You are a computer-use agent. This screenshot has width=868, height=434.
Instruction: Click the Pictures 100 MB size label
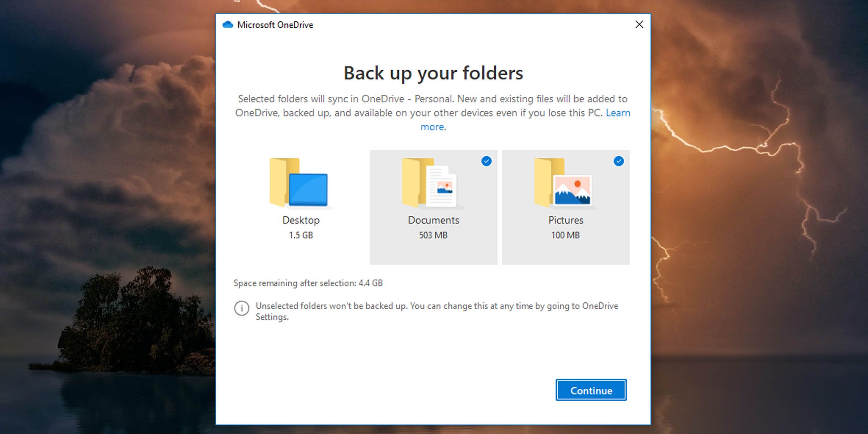[565, 235]
